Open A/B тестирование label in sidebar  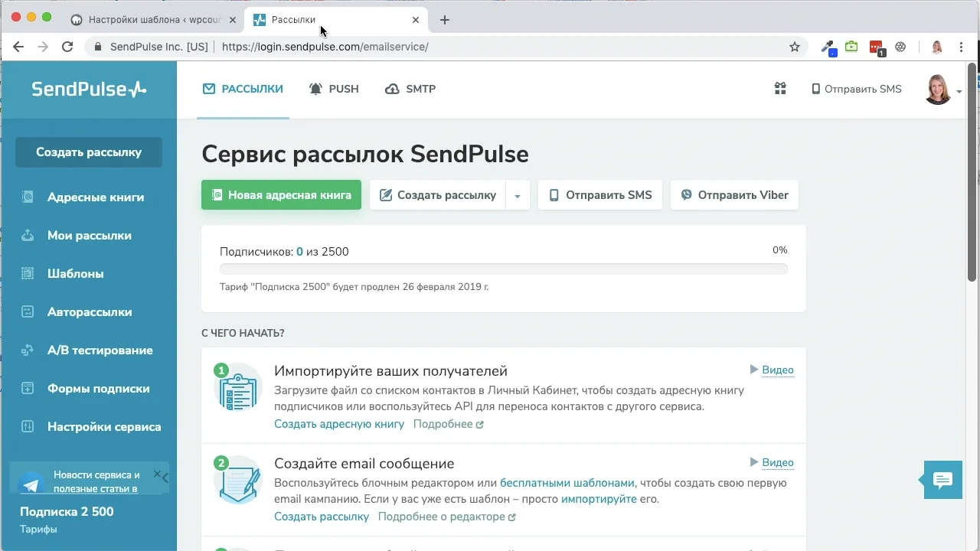(100, 350)
